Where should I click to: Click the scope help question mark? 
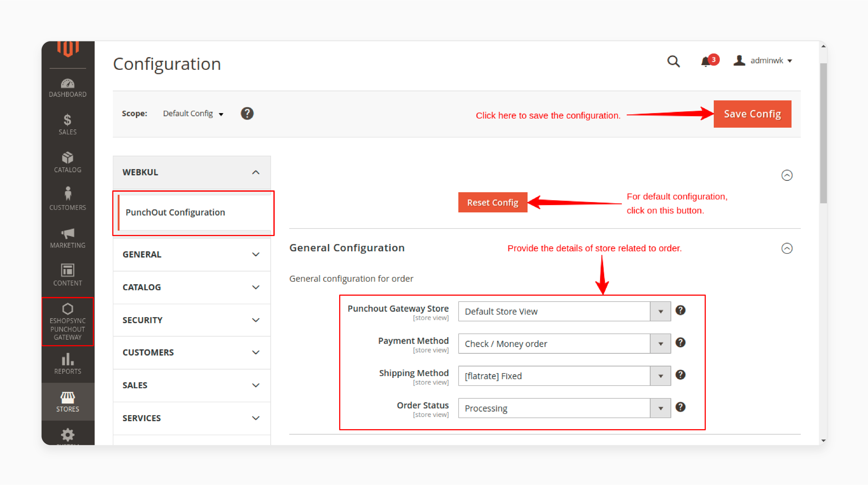[247, 114]
